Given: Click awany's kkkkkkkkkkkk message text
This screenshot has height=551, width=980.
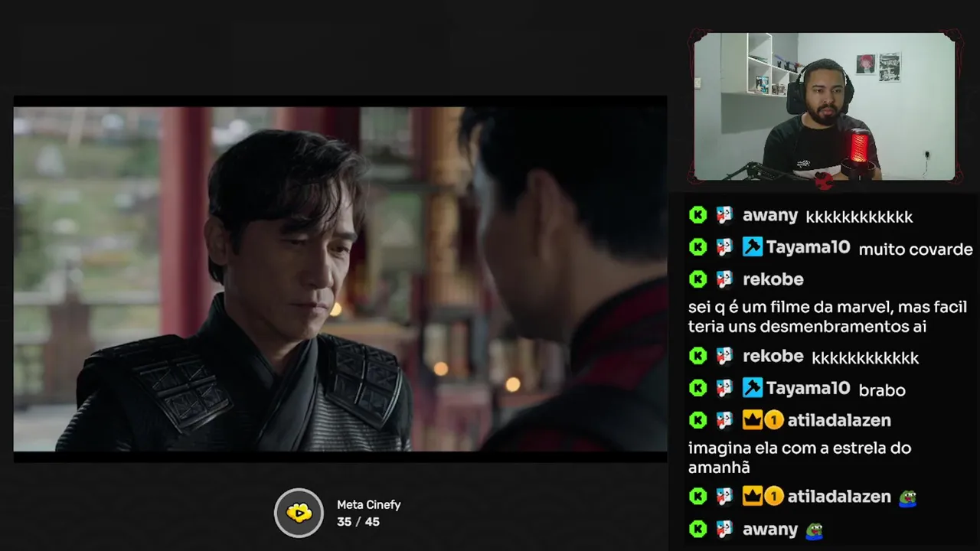Looking at the screenshot, I should 859,217.
